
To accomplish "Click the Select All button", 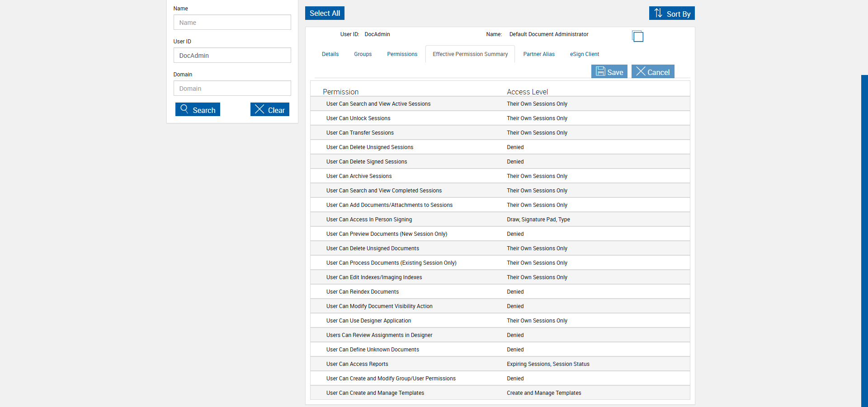I will (x=325, y=13).
